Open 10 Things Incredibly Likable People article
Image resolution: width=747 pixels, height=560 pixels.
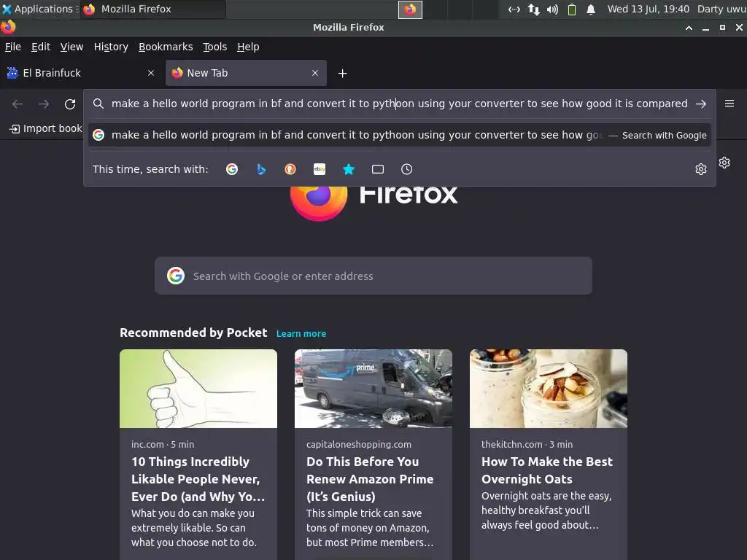198,479
